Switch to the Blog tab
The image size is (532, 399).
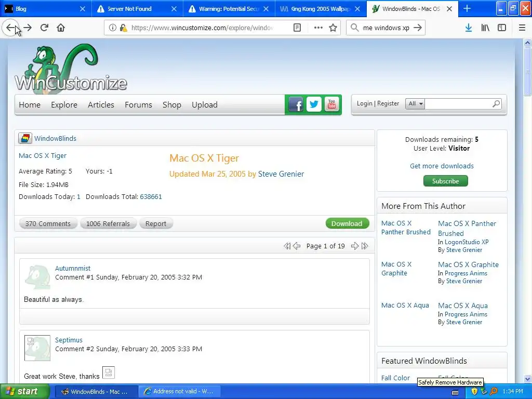tap(46, 8)
